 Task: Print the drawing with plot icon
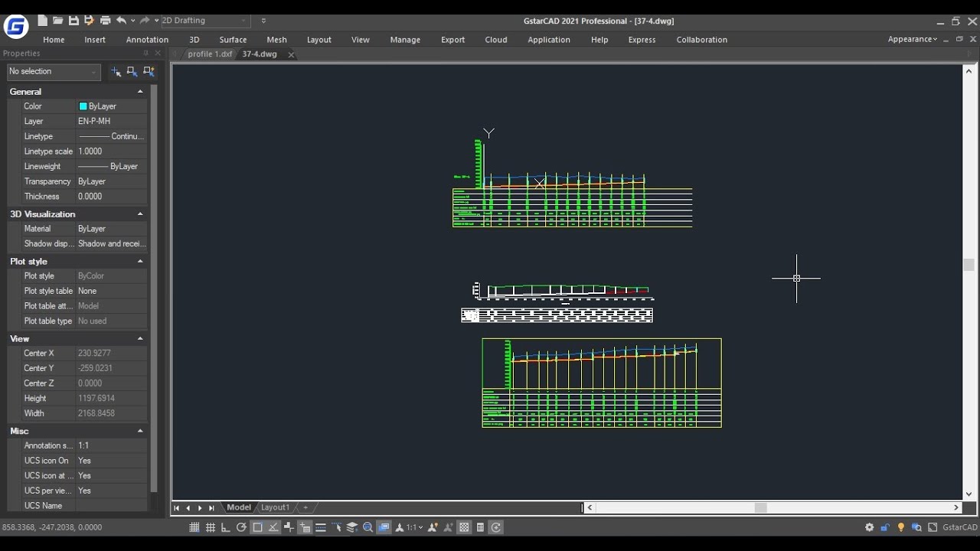105,21
